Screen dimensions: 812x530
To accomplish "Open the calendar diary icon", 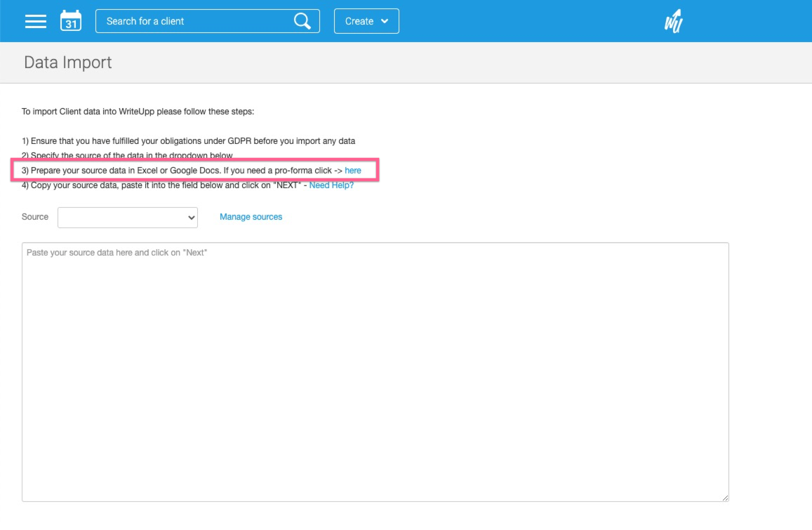I will click(x=71, y=21).
